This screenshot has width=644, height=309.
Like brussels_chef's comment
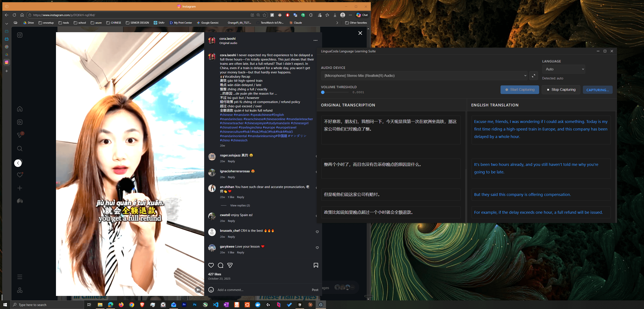[x=317, y=232]
